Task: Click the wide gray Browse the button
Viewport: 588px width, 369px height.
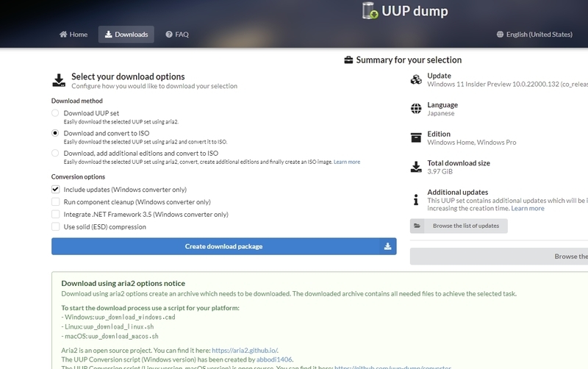Action: 499,257
